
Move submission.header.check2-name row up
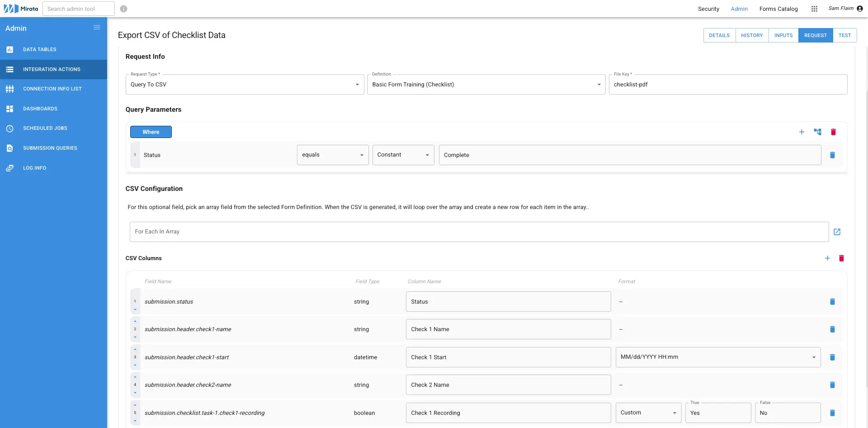(x=135, y=376)
